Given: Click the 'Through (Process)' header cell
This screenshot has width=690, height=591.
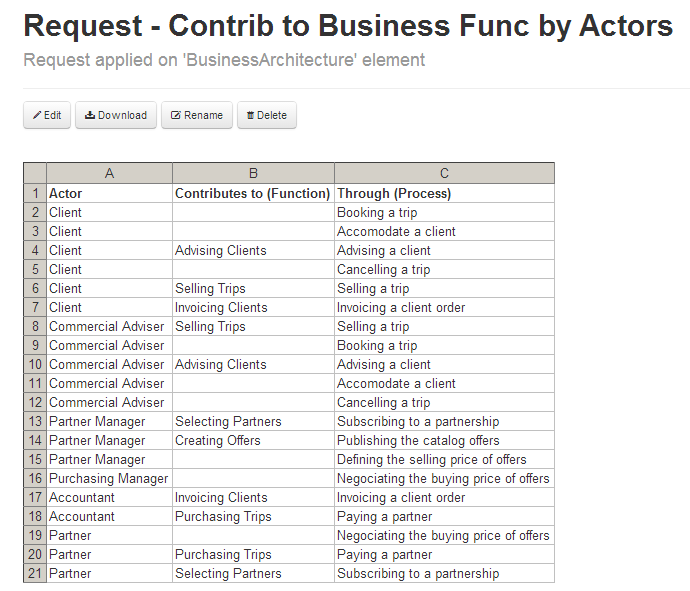Looking at the screenshot, I should pyautogui.click(x=444, y=193).
